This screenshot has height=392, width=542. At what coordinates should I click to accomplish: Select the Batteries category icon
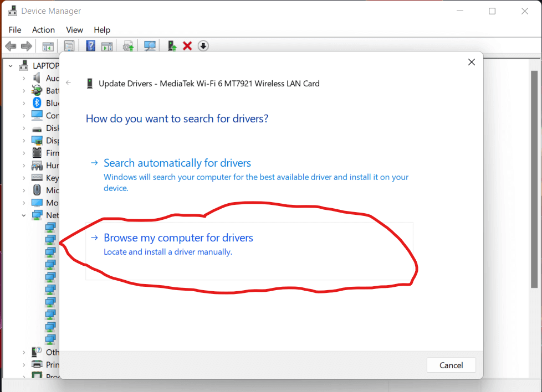tap(37, 90)
